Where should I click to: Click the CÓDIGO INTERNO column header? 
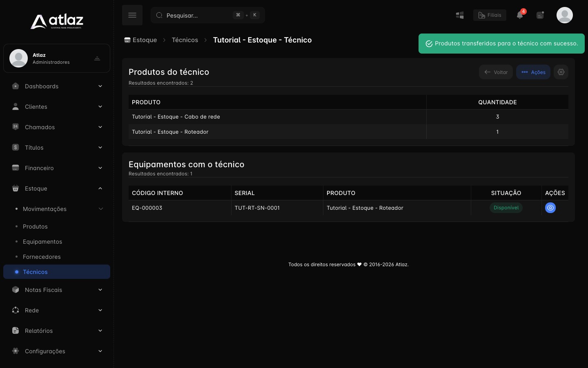[x=180, y=193]
